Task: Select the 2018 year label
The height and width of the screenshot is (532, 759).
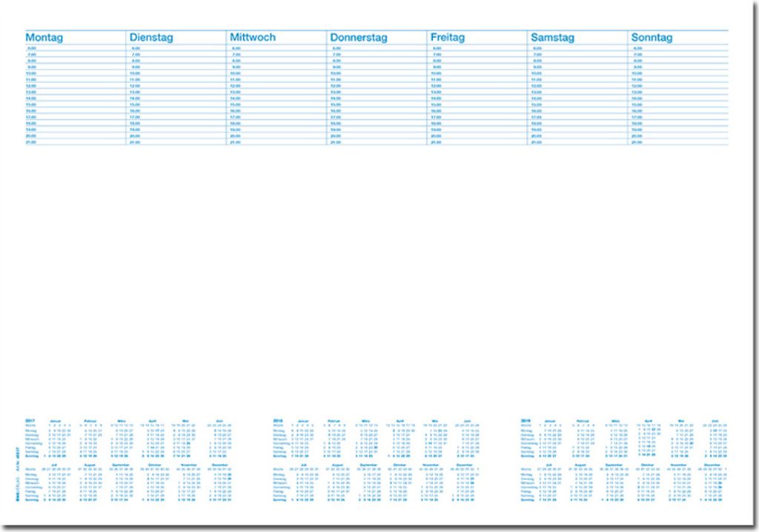Action: tap(279, 420)
